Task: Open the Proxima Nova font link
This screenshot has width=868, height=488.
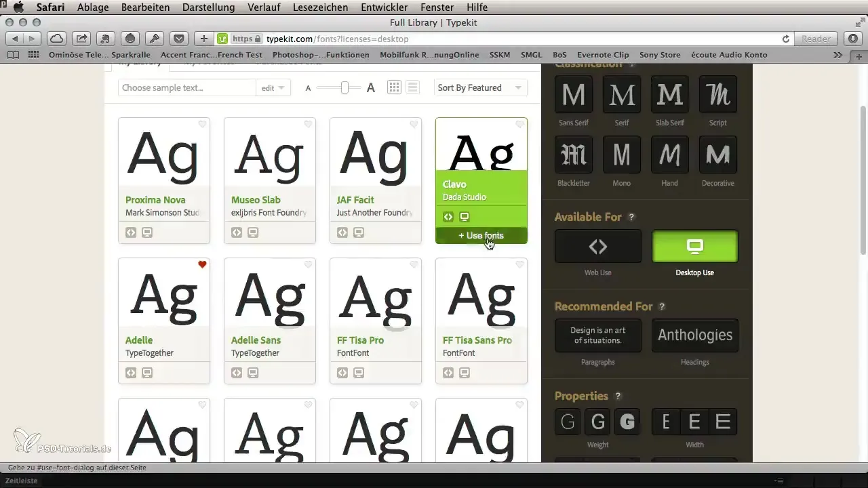Action: [x=155, y=200]
